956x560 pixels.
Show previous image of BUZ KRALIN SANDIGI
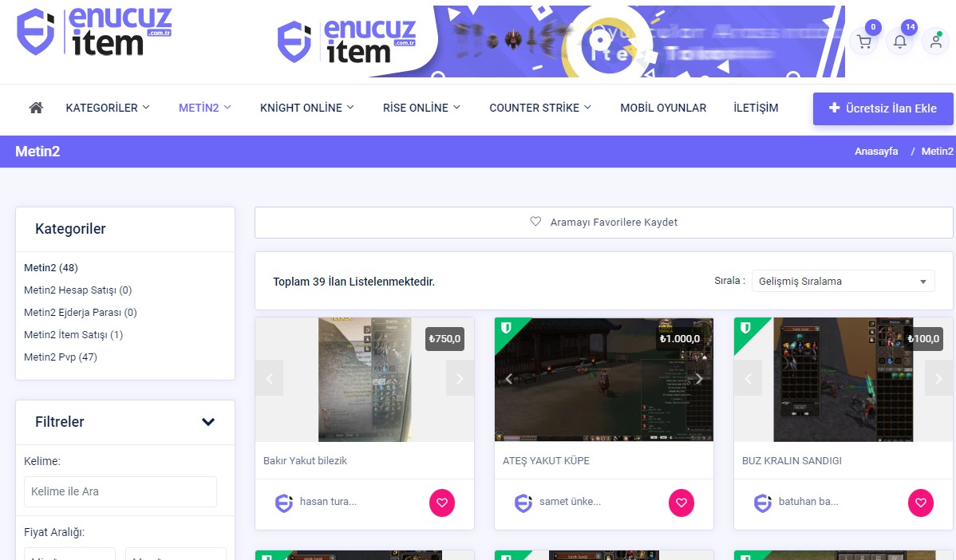(x=748, y=378)
